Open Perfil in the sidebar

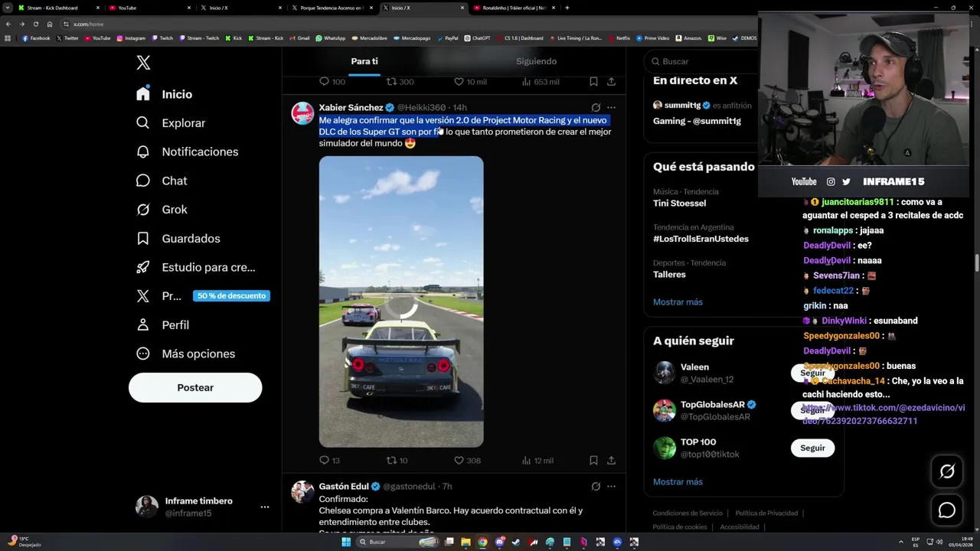point(162,325)
